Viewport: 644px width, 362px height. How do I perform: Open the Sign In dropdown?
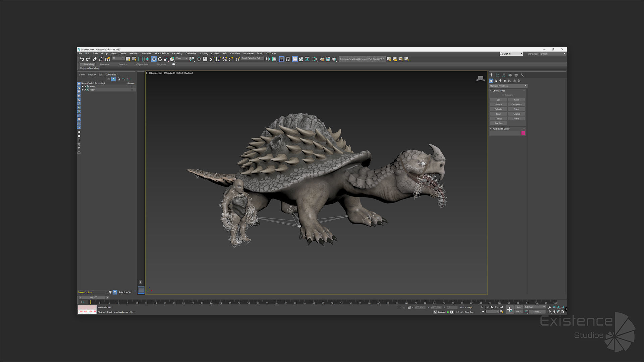[511, 54]
